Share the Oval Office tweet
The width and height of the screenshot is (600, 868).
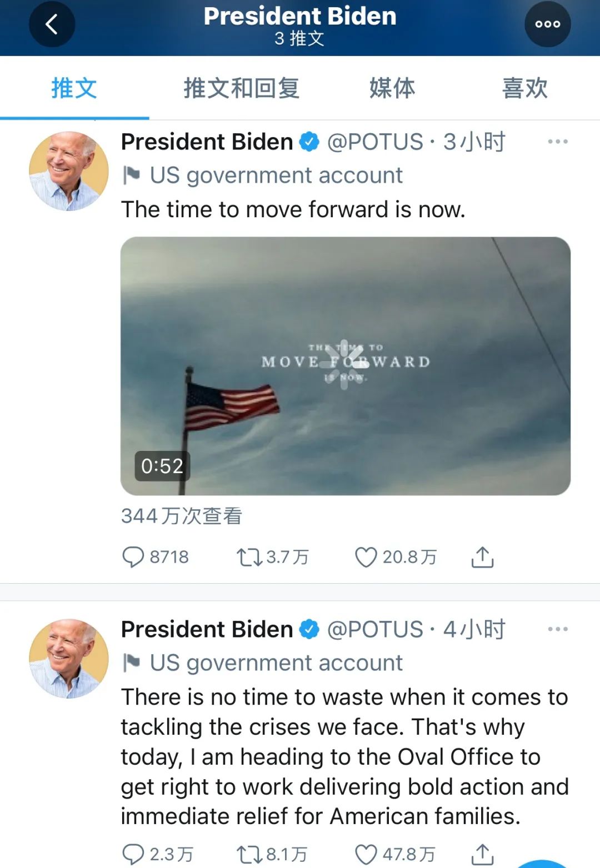(482, 854)
